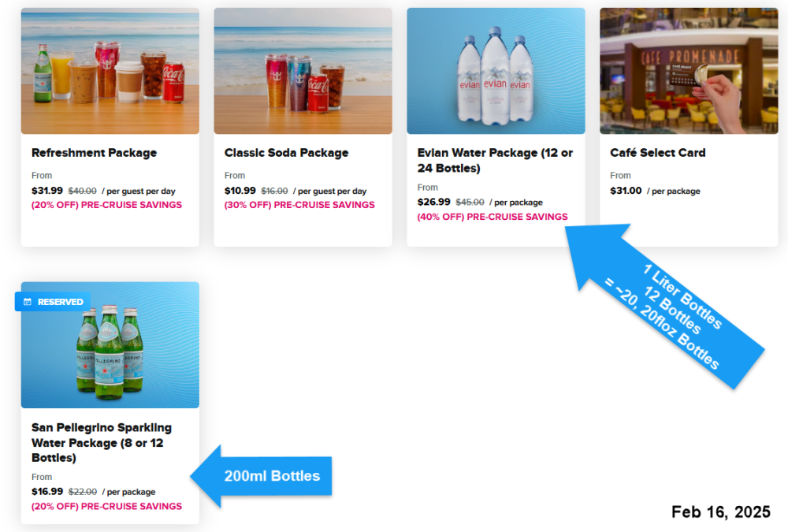Click the $31.99 Refreshment Package price
This screenshot has width=788, height=532.
click(x=47, y=191)
